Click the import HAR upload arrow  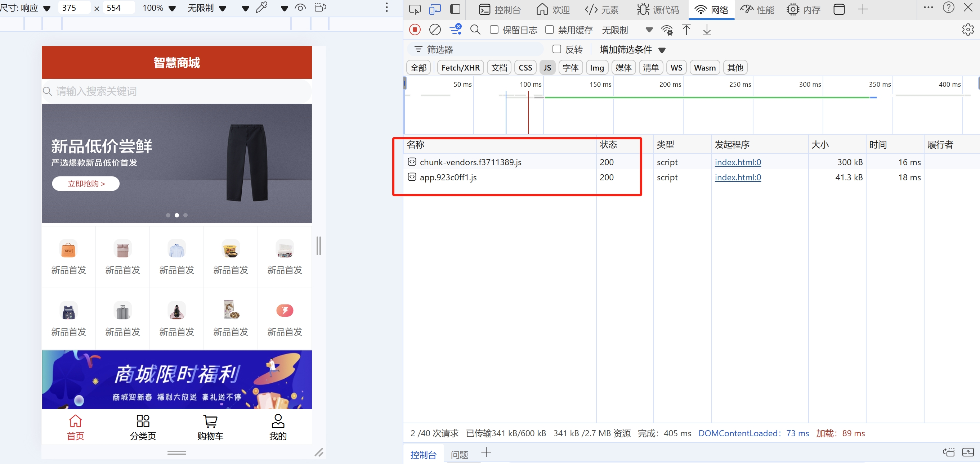pos(686,30)
